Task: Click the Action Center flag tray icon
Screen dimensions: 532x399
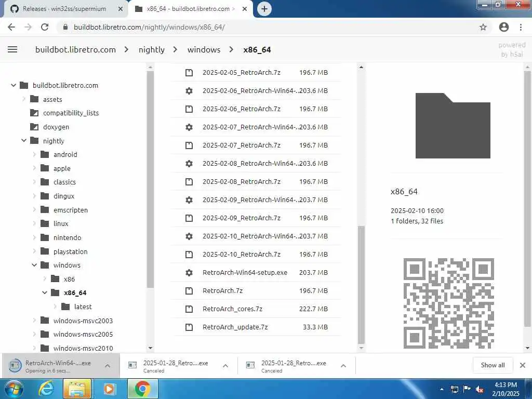Action: coord(467,389)
